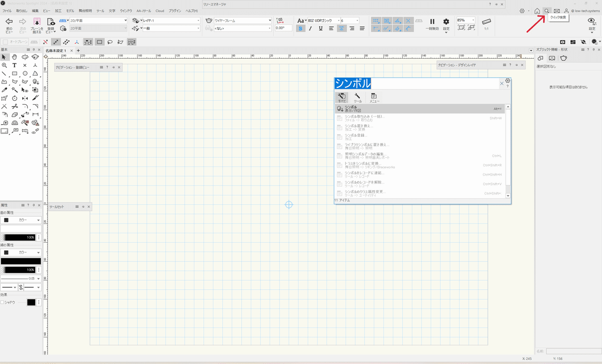
Task: Select the Rectangle tool
Action: [15, 73]
